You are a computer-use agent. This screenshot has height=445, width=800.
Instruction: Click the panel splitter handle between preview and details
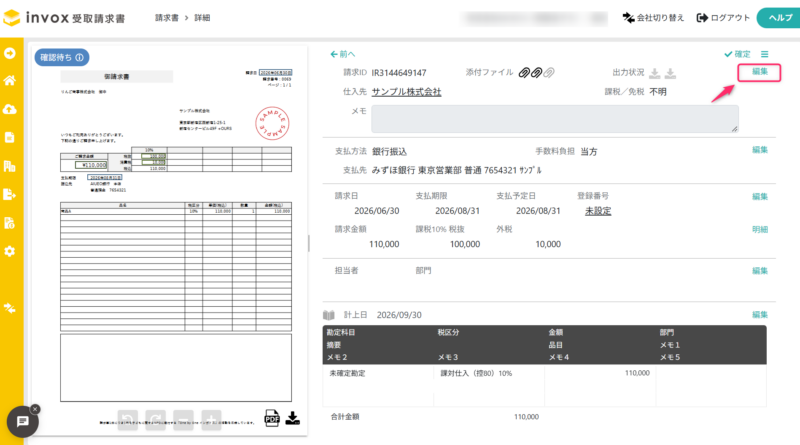point(309,243)
